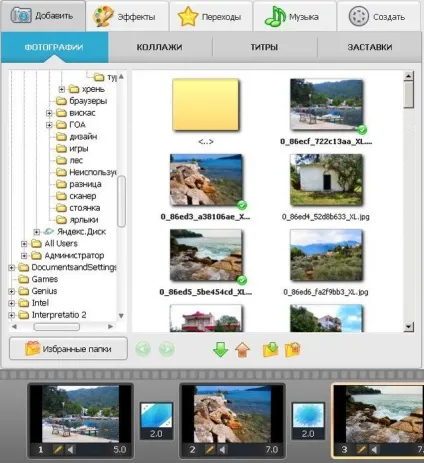Click the speaker icon on slide 2
Screen dimensions: 424x463
click(222, 450)
